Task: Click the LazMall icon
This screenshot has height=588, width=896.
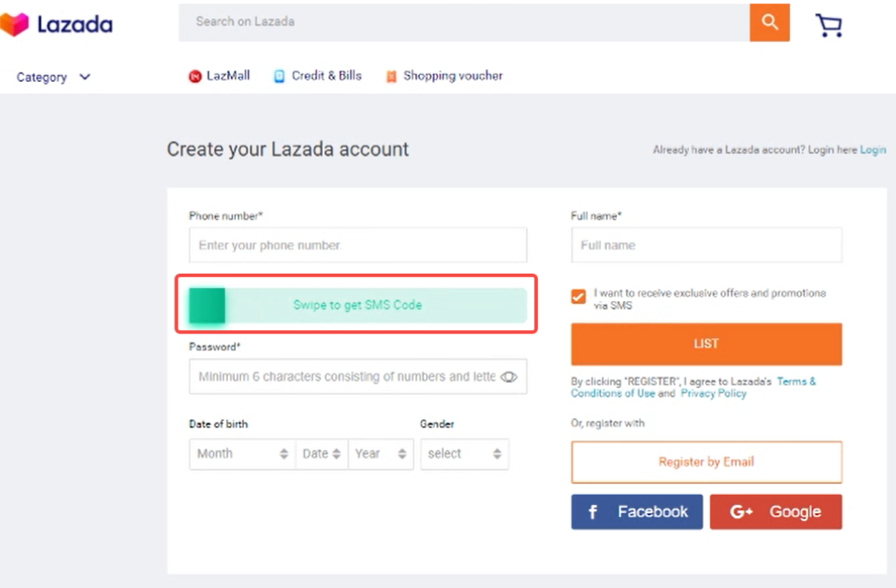Action: tap(195, 77)
